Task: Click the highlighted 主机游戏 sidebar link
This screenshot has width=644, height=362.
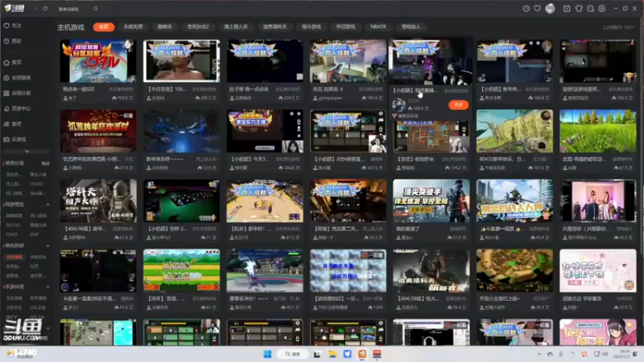Action: coord(14,257)
